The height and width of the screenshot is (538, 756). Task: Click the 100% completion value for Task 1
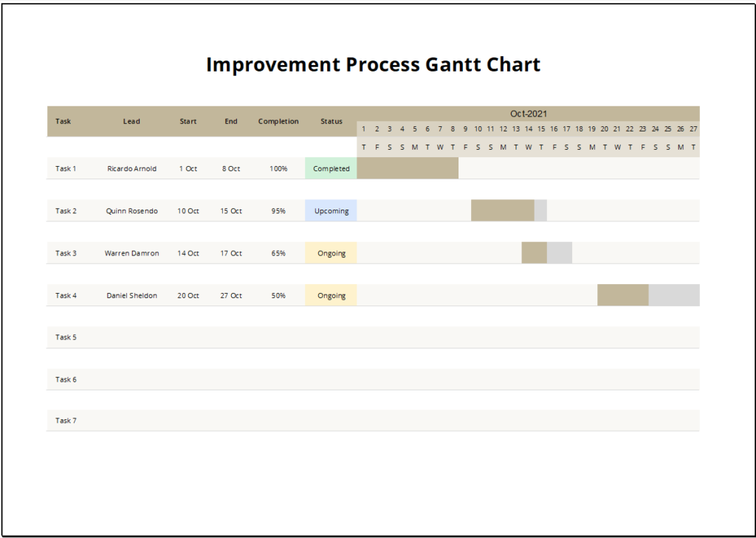coord(278,168)
